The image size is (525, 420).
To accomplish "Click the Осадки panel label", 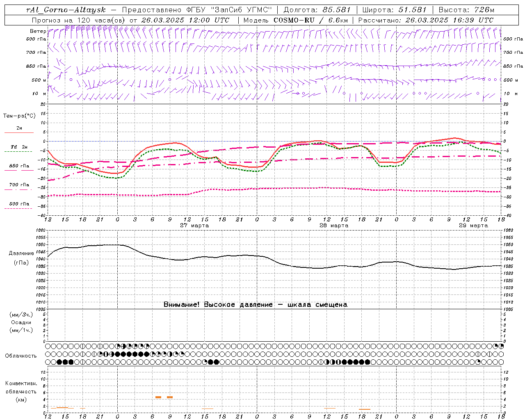I will pos(21,323).
